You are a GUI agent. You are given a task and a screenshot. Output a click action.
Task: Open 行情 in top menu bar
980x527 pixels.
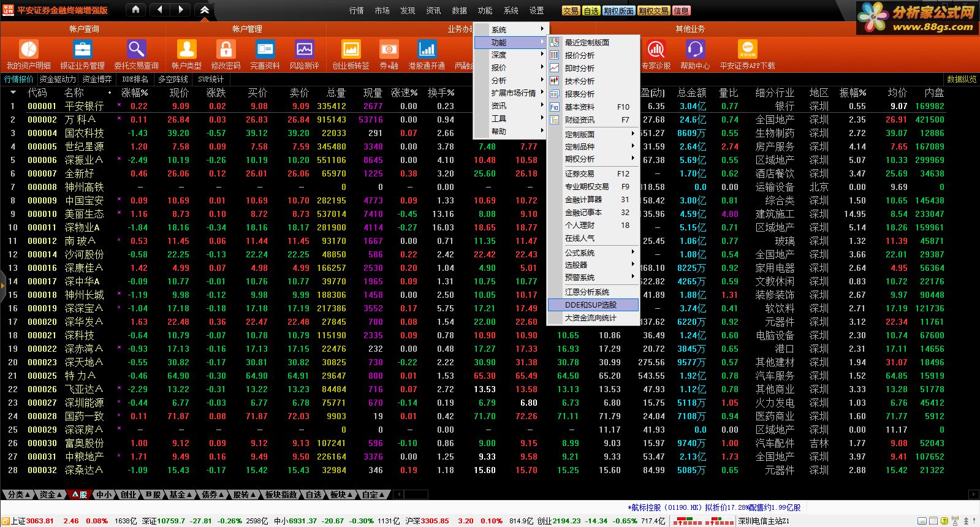(x=357, y=10)
